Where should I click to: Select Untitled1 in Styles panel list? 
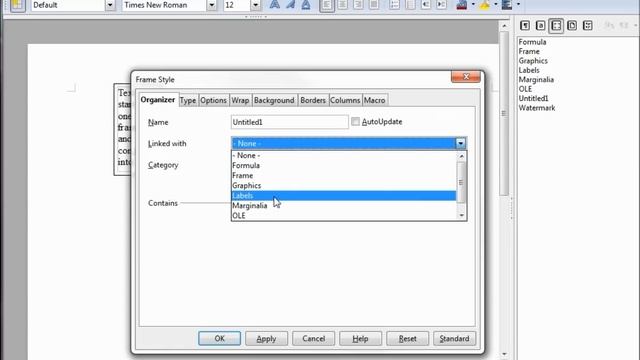(x=533, y=98)
